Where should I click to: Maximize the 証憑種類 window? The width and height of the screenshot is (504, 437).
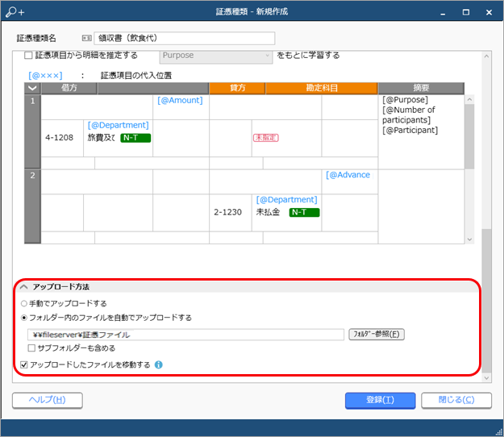coord(466,12)
